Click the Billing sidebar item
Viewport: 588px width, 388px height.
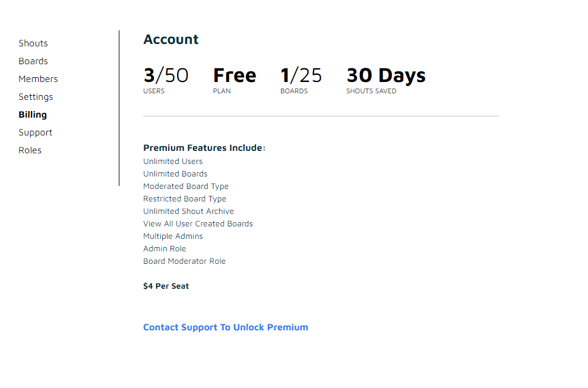pyautogui.click(x=33, y=115)
